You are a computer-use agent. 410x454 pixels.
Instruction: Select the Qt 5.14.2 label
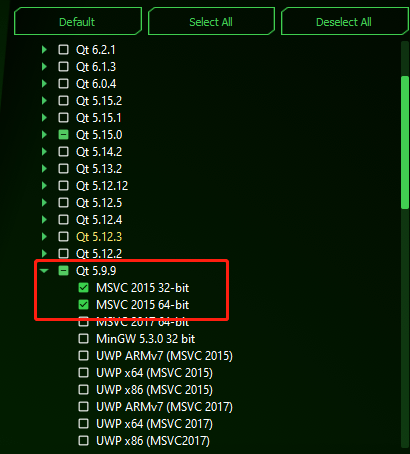[99, 152]
